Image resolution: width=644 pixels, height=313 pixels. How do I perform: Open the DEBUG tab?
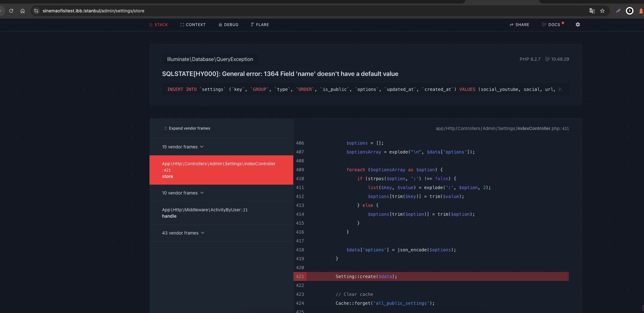click(x=228, y=25)
